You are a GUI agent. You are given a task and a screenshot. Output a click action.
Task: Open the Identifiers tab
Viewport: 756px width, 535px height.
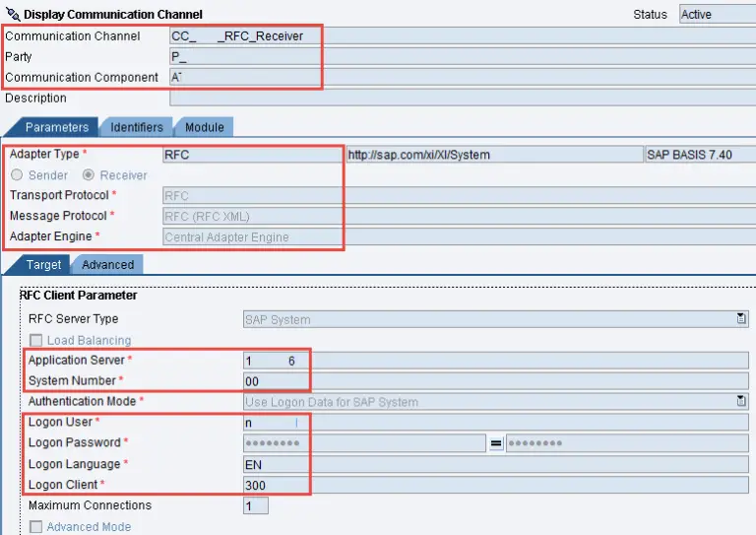(x=137, y=127)
